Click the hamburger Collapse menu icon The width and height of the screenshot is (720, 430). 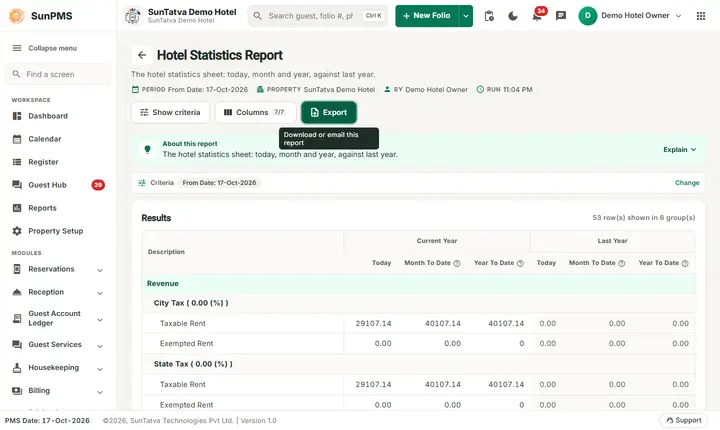(17, 48)
